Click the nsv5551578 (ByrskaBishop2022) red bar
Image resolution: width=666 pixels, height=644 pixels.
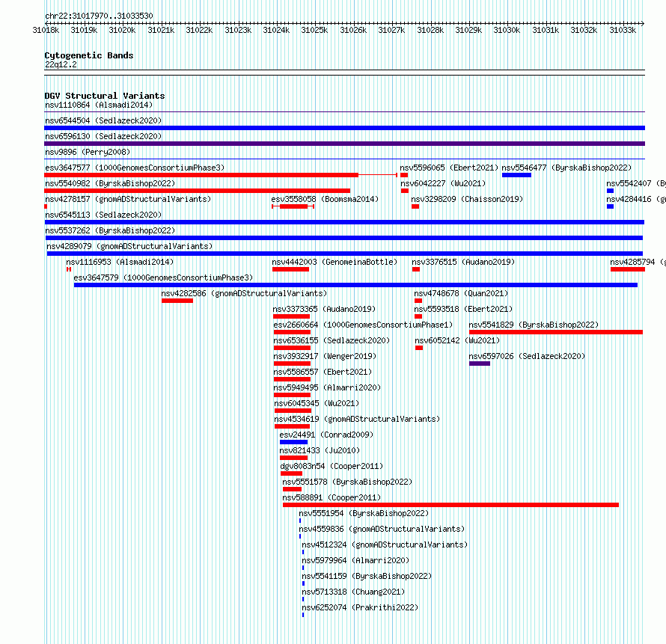(292, 489)
